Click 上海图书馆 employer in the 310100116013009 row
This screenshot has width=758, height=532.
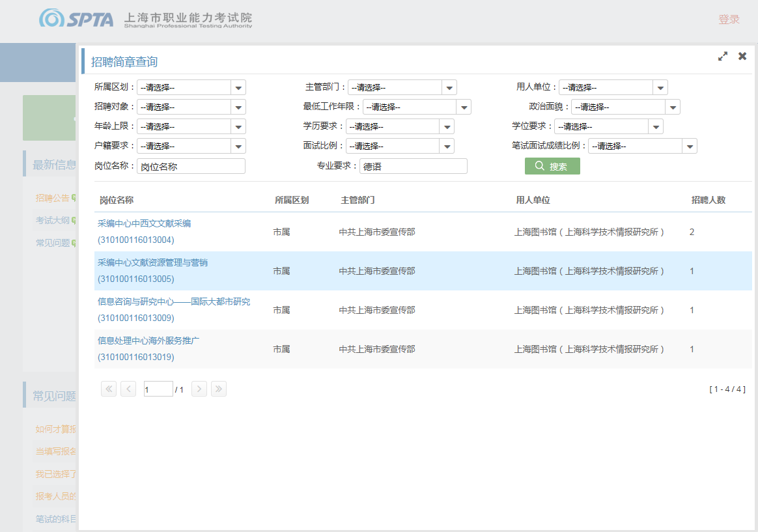[x=589, y=310]
